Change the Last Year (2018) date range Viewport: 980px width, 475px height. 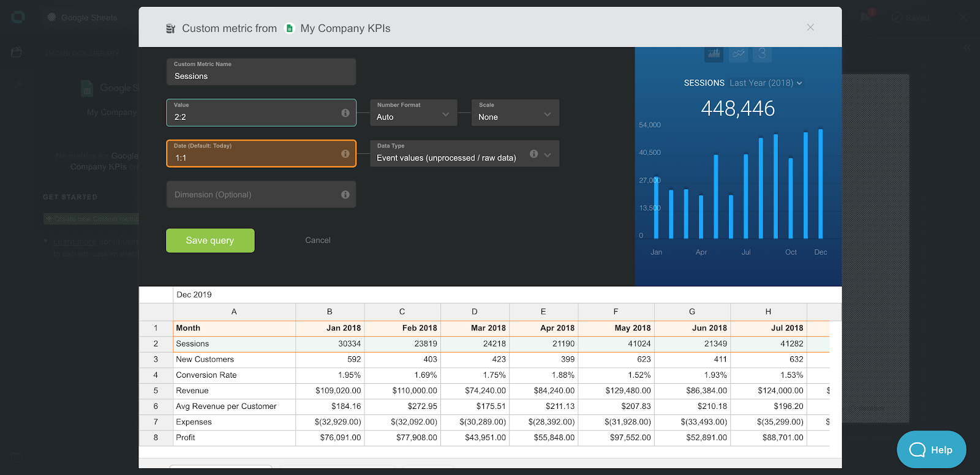pos(766,83)
